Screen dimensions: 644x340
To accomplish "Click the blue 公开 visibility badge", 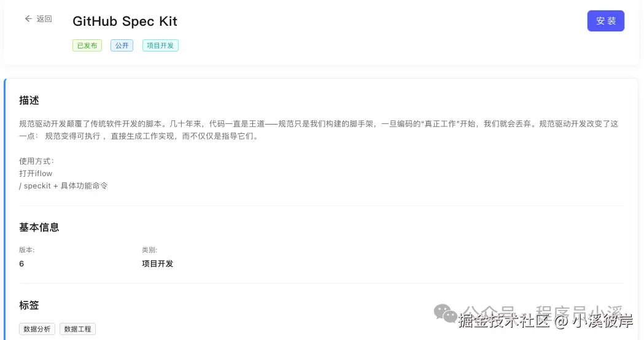I will (x=122, y=45).
